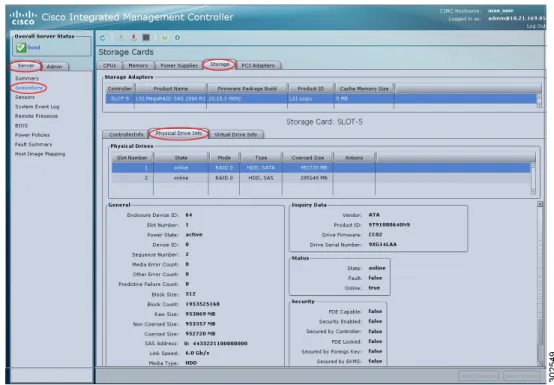Click the Mode column header
This screenshot has height=385, width=554.
pos(224,158)
